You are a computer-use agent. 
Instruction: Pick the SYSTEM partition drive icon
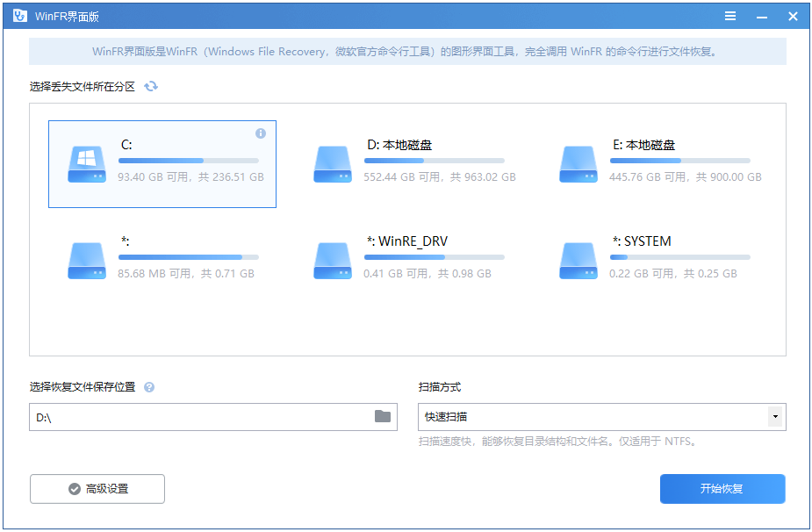coord(578,261)
